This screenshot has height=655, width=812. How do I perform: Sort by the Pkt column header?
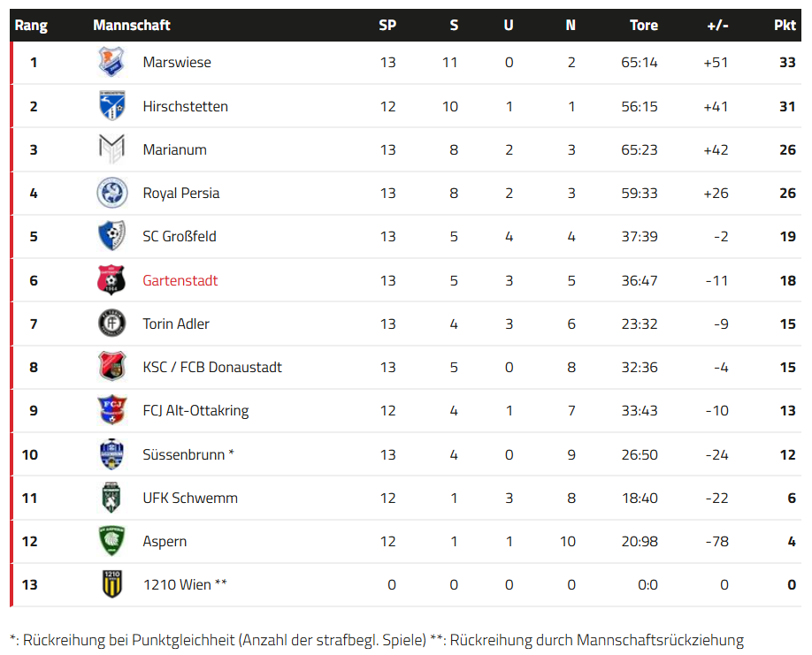point(785,25)
